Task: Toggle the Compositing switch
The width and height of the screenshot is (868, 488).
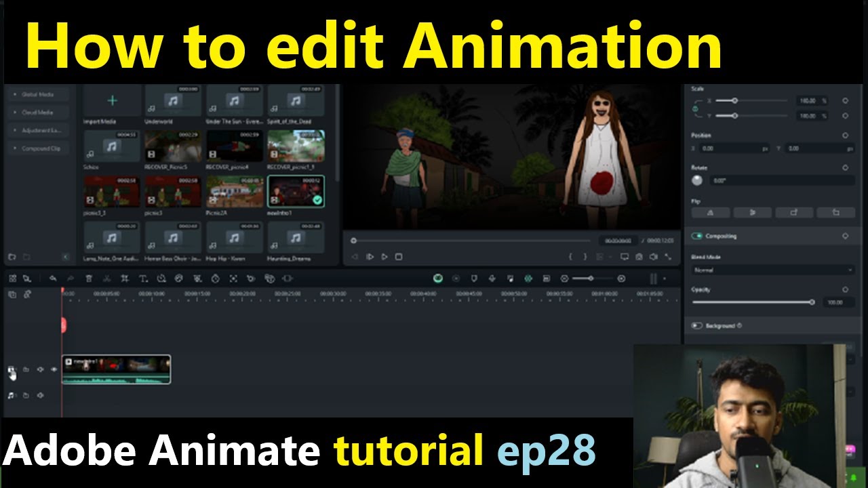Action: [696, 236]
